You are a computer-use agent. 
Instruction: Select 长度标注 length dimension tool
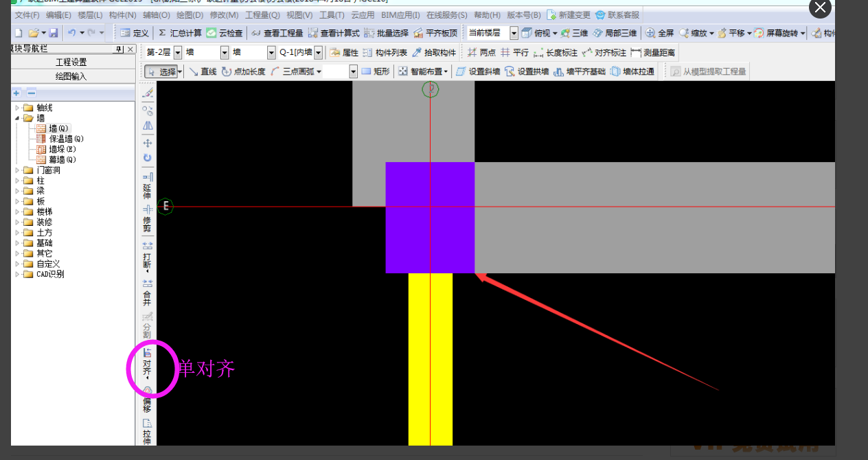pyautogui.click(x=556, y=52)
